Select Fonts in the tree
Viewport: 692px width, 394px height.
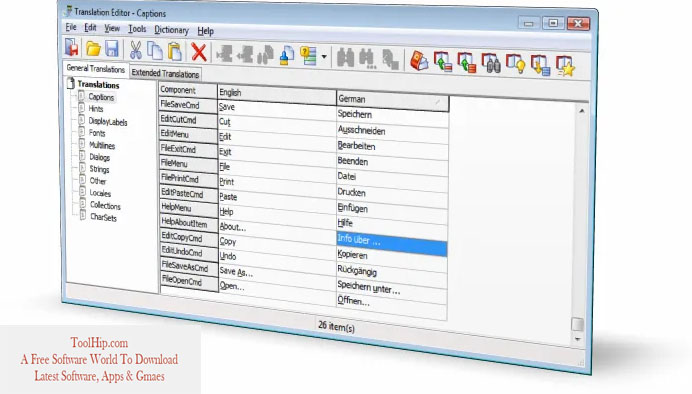point(97,133)
